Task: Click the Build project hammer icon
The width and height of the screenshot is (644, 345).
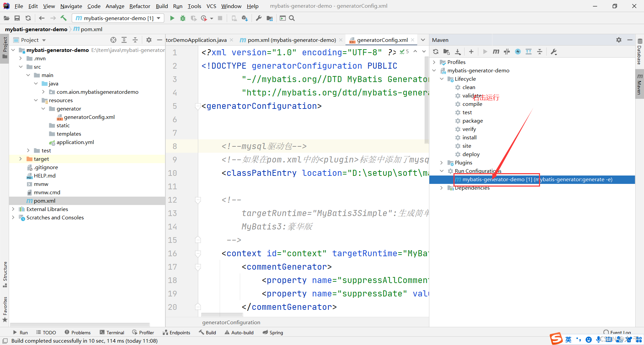Action: pyautogui.click(x=63, y=18)
